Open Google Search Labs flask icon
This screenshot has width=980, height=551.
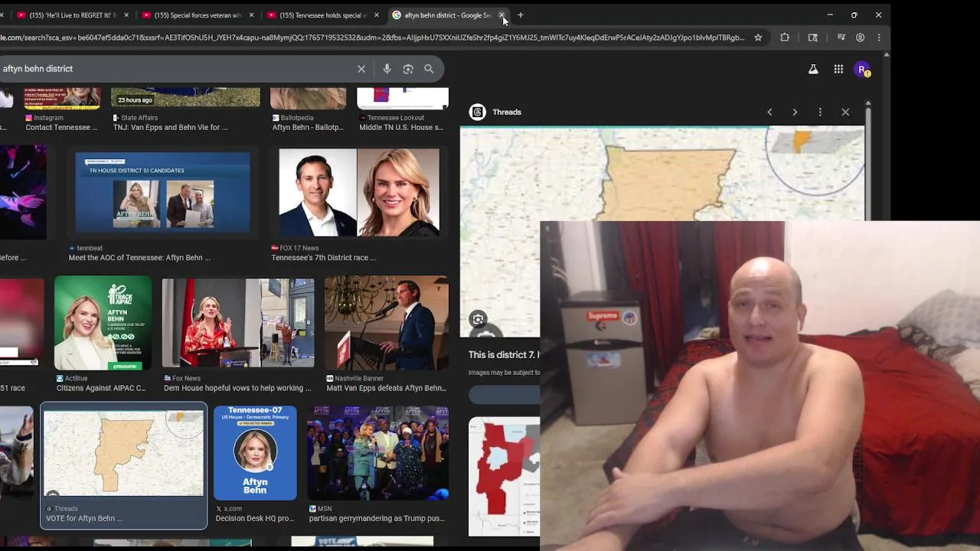[x=813, y=70]
